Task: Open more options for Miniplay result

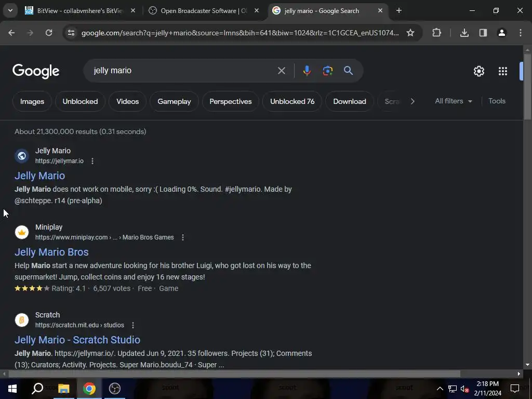Action: click(183, 237)
